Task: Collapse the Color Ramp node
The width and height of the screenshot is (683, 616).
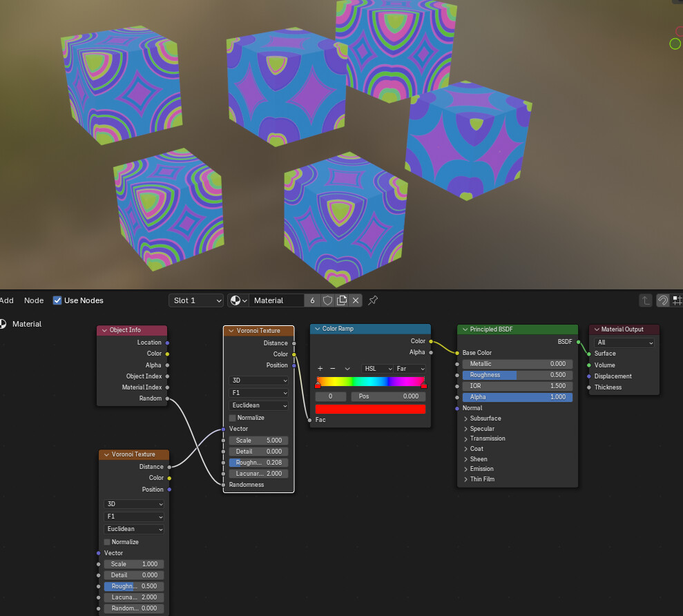Action: pyautogui.click(x=318, y=329)
